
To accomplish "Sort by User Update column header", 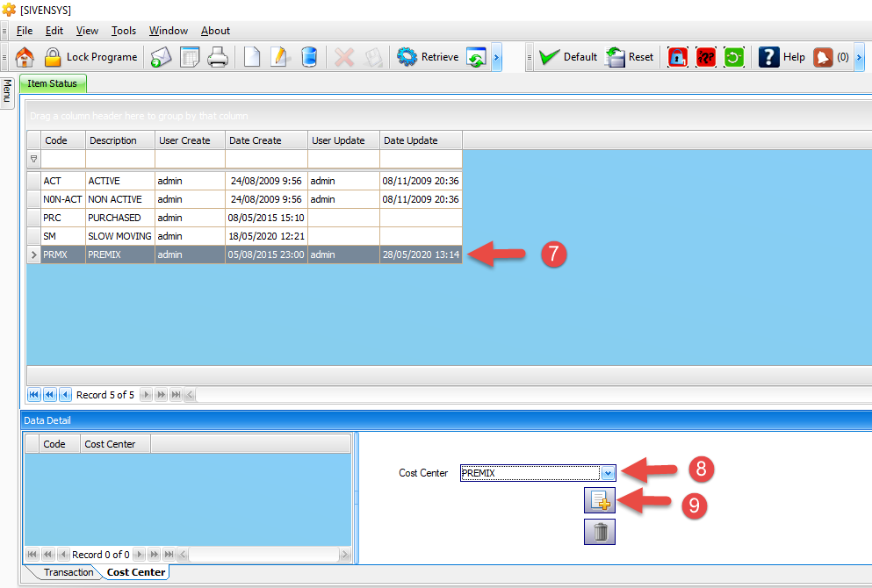I will click(x=343, y=140).
